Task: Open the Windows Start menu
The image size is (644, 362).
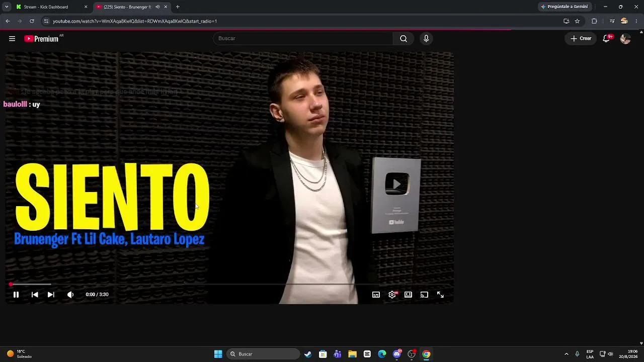Action: (x=218, y=354)
